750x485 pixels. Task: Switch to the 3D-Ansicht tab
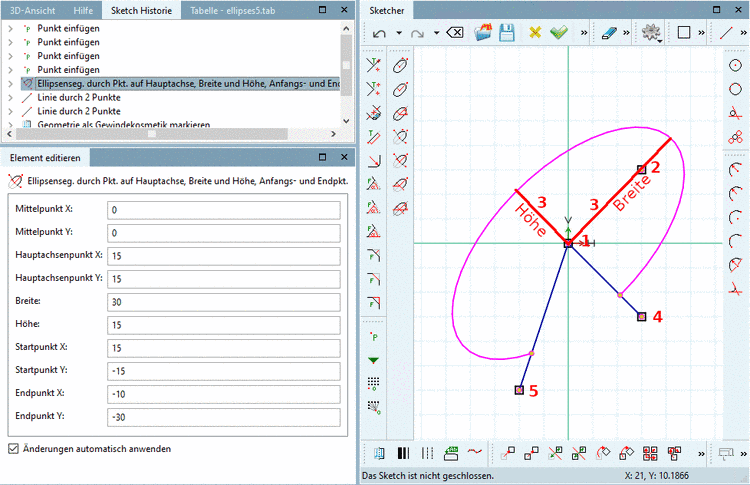[32, 10]
